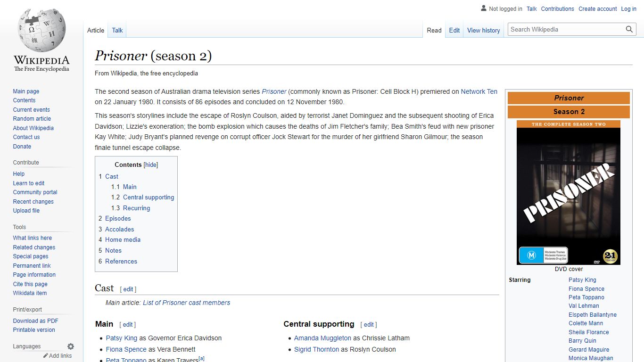Open Help in sidebar
Viewport: 644px width, 362px height.
click(x=19, y=174)
